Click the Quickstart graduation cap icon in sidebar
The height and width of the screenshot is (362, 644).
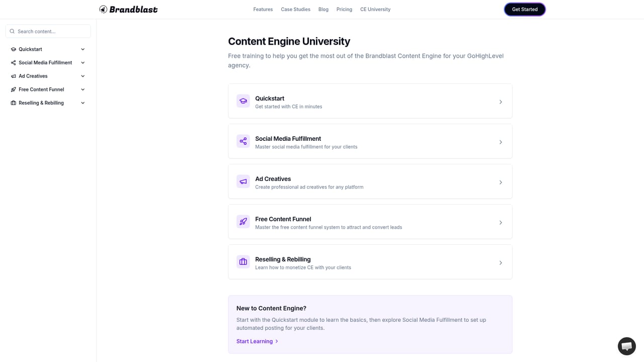pos(14,49)
